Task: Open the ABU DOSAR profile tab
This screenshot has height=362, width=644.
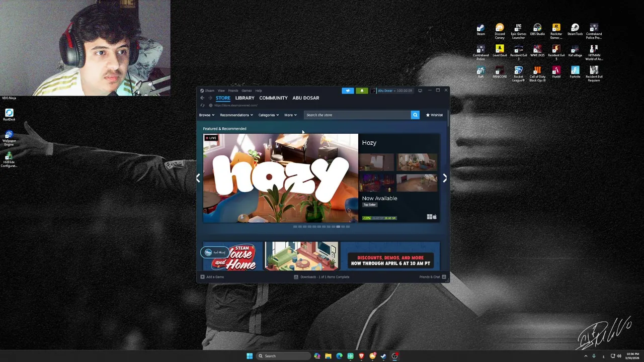Action: click(x=305, y=98)
